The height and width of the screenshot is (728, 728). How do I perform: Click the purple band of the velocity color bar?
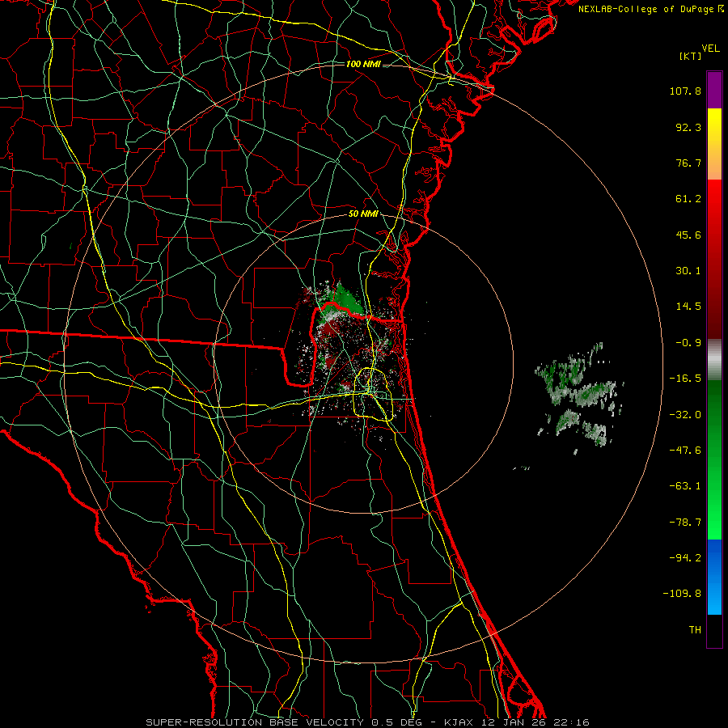tap(714, 90)
